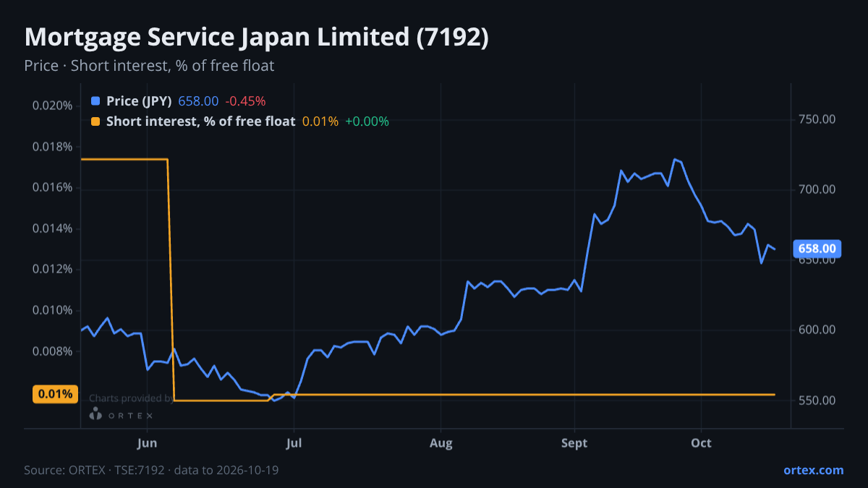Click the Oct x-axis label
Screen dimensions: 868x488
(702, 442)
